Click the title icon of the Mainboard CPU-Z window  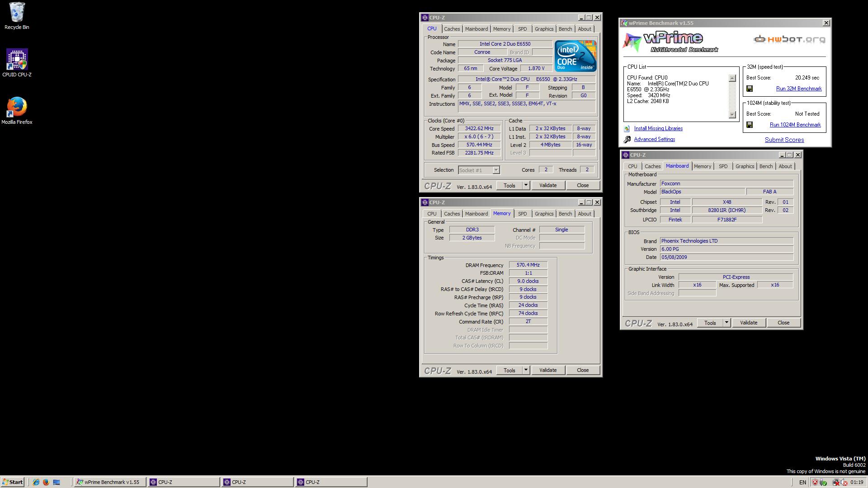(626, 155)
